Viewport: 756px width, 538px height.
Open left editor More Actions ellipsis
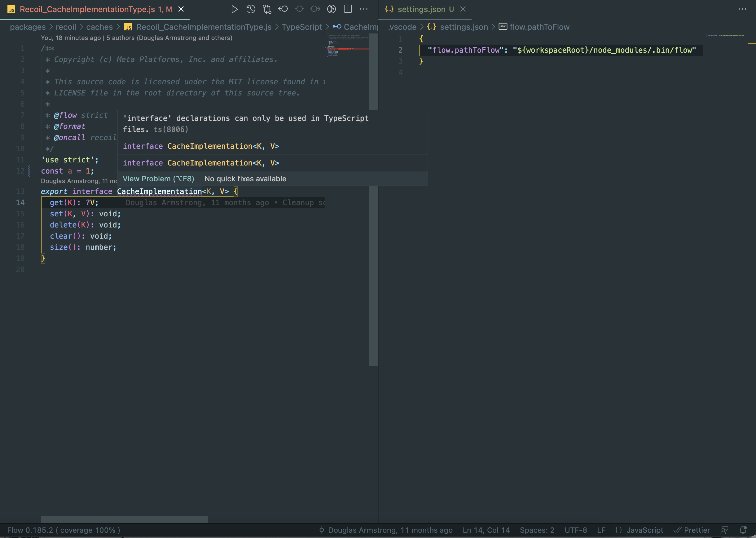click(x=364, y=9)
